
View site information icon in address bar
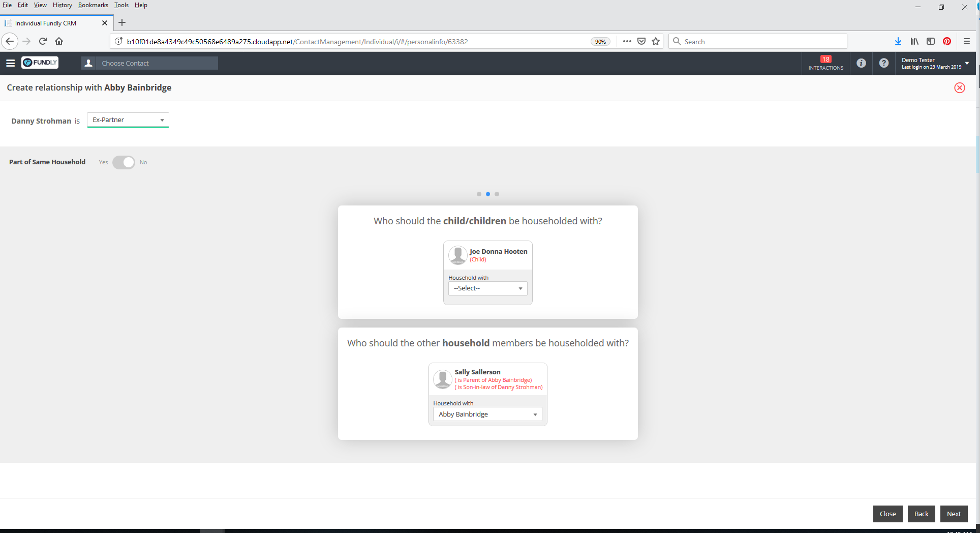(x=118, y=41)
